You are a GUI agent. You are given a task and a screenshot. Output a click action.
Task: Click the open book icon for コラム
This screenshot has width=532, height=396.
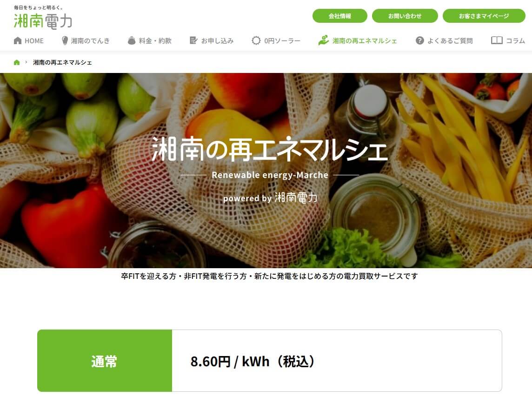pyautogui.click(x=497, y=41)
